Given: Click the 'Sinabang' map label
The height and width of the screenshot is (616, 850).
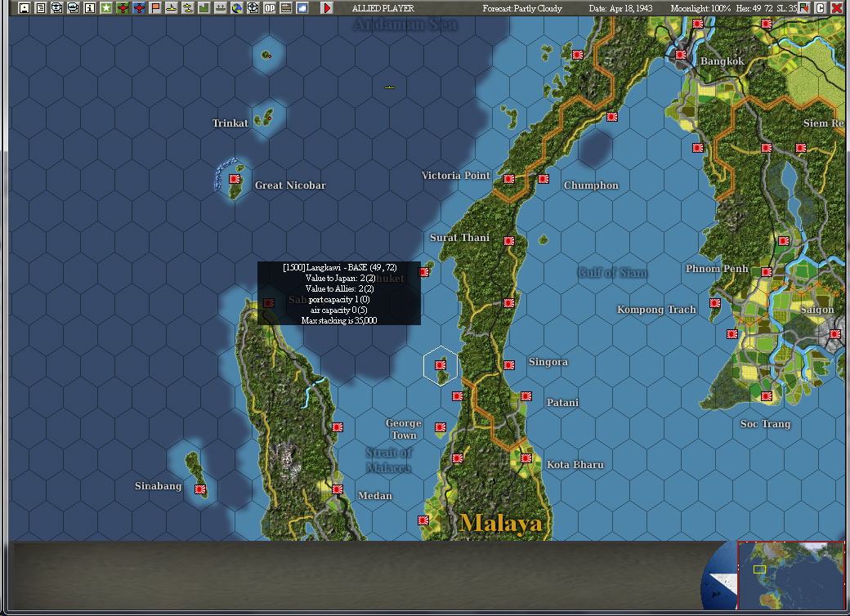Looking at the screenshot, I should [x=159, y=486].
